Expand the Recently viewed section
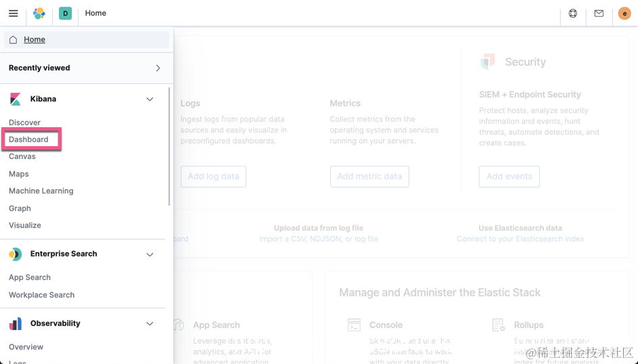Image resolution: width=638 pixels, height=364 pixels. pos(158,68)
